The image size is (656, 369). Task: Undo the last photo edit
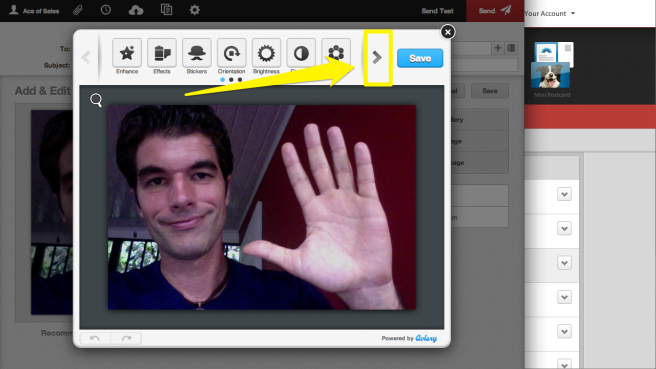pyautogui.click(x=95, y=338)
